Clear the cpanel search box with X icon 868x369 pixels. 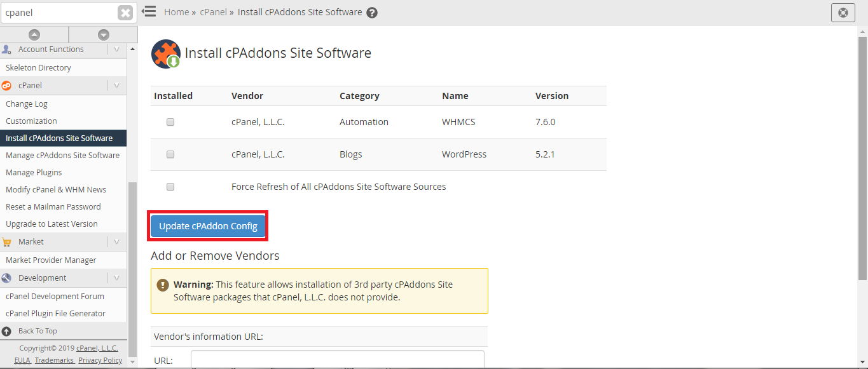125,13
